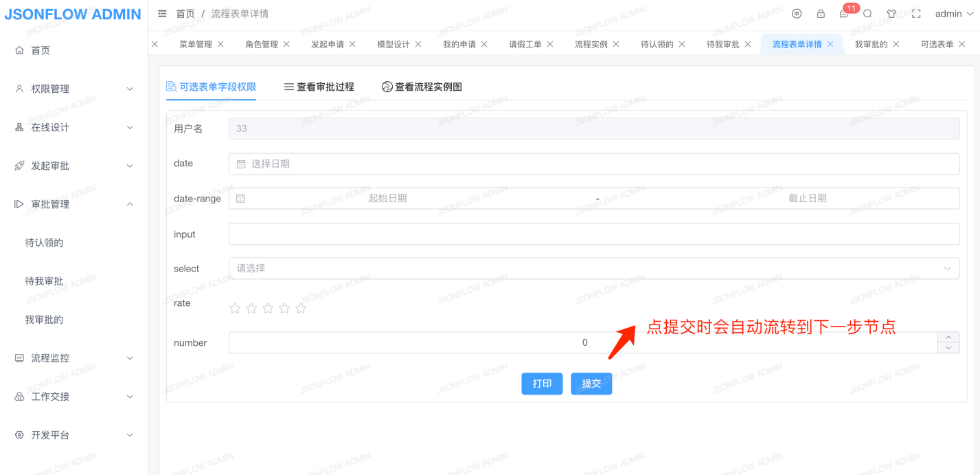Open the select dropdown 请选择
The height and width of the screenshot is (475, 980).
pyautogui.click(x=593, y=269)
